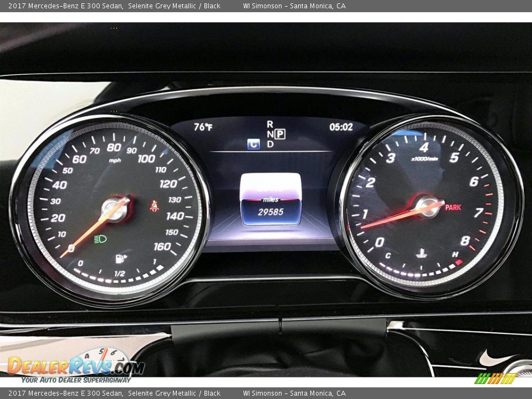
Task: Click the coolant temperature icon on tachometer
Action: click(421, 254)
